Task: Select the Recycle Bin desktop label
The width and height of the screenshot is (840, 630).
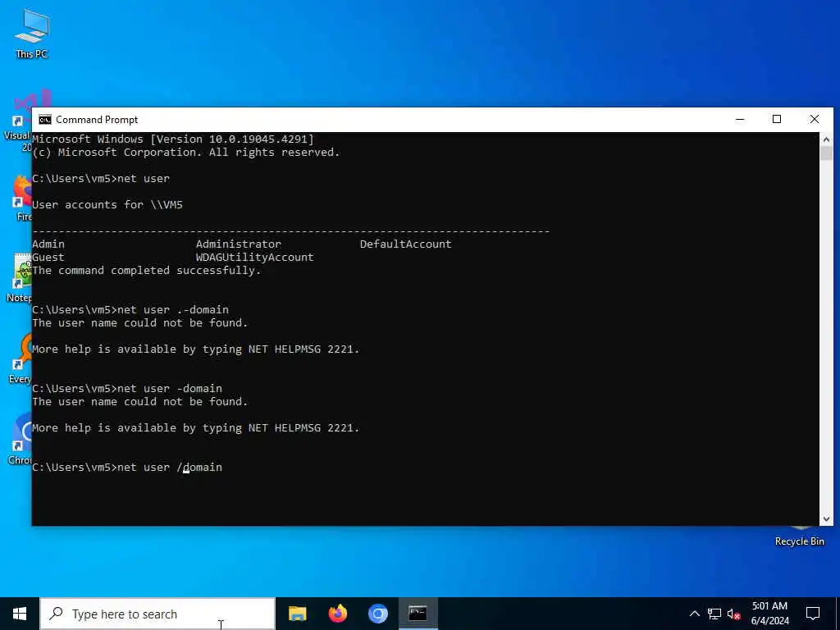Action: coord(799,541)
